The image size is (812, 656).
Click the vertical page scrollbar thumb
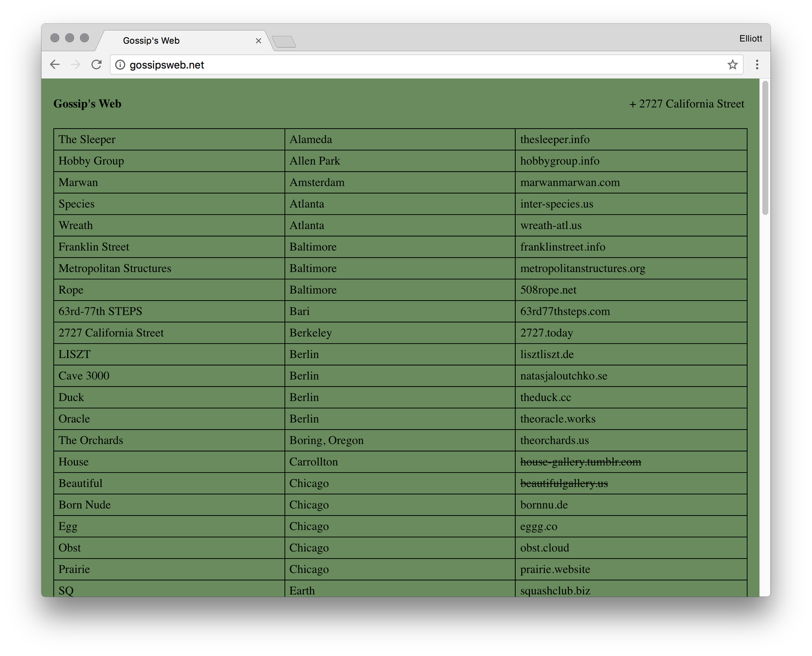click(x=766, y=148)
